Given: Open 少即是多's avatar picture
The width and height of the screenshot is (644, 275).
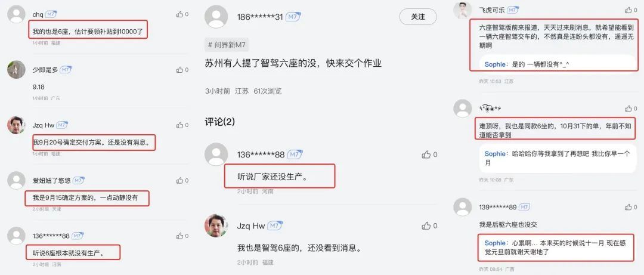Looking at the screenshot, I should 17,70.
